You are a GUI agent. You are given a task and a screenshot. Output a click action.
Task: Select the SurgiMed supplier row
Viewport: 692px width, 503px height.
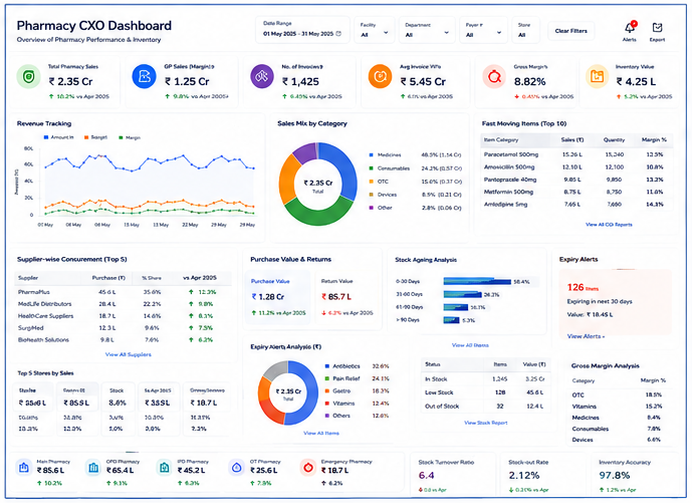point(123,328)
